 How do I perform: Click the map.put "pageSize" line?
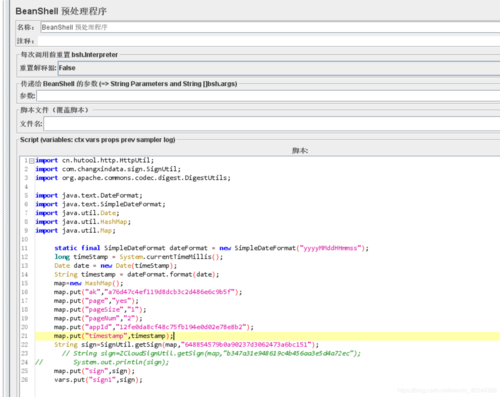[100, 309]
